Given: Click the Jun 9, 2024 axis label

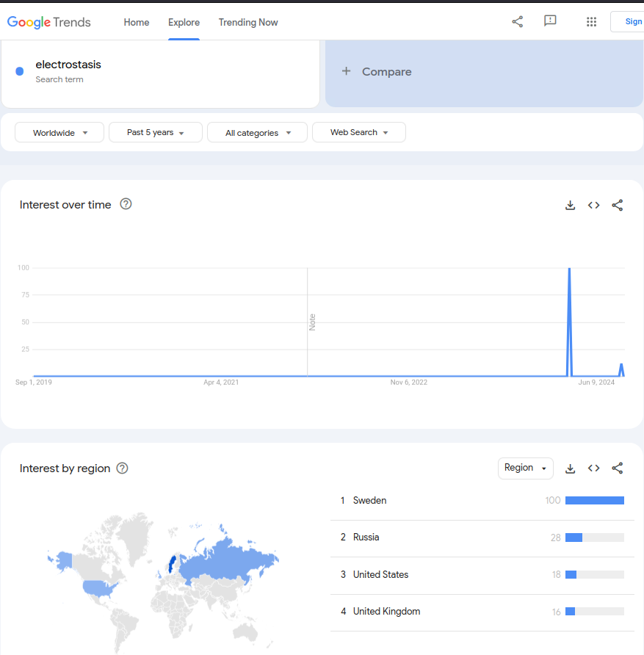Looking at the screenshot, I should pos(596,383).
